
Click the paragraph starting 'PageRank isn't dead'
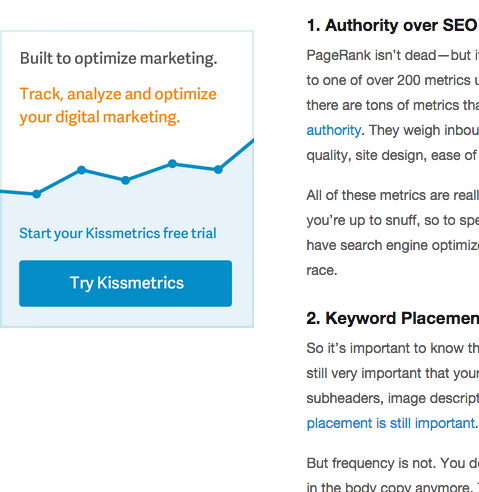pyautogui.click(x=392, y=105)
